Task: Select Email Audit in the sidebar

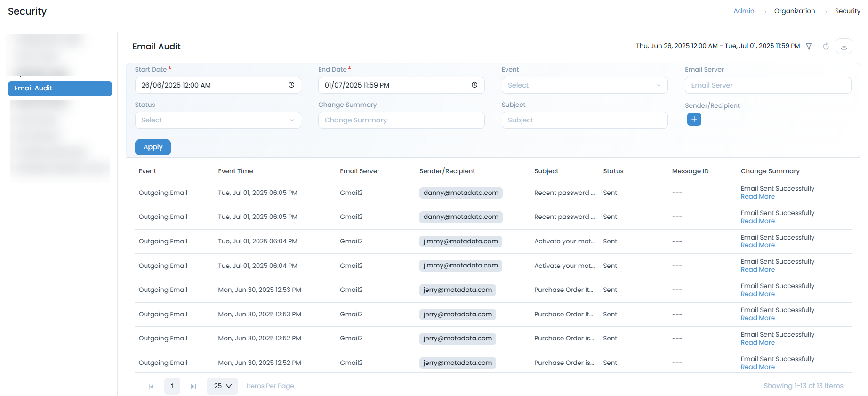Action: [60, 89]
